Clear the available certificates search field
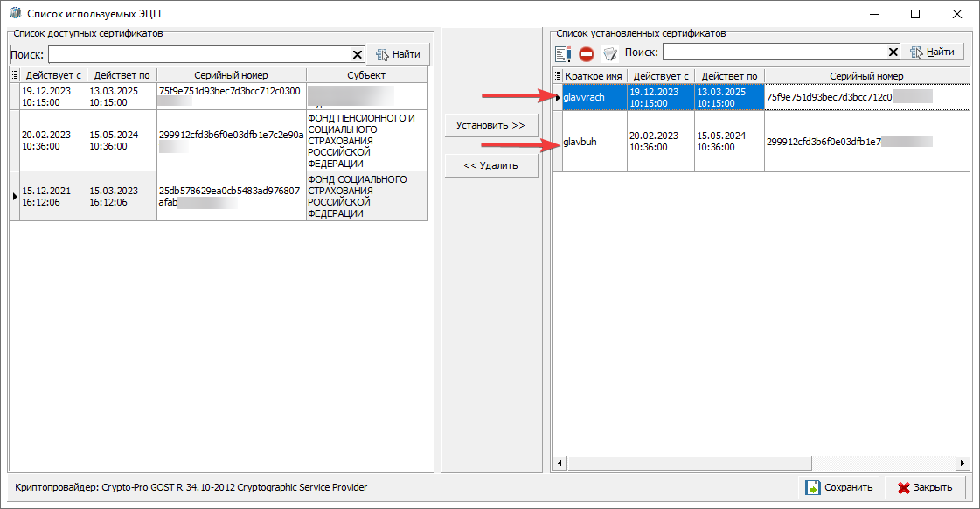 click(357, 54)
